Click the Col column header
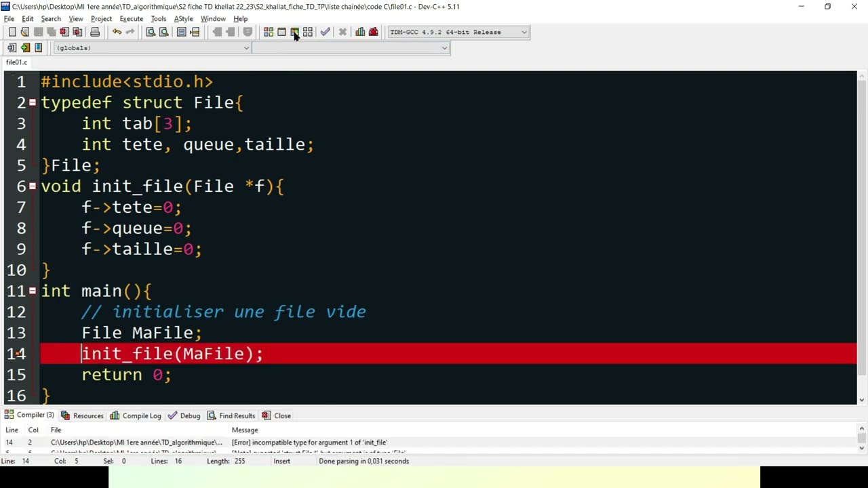 pos(33,430)
